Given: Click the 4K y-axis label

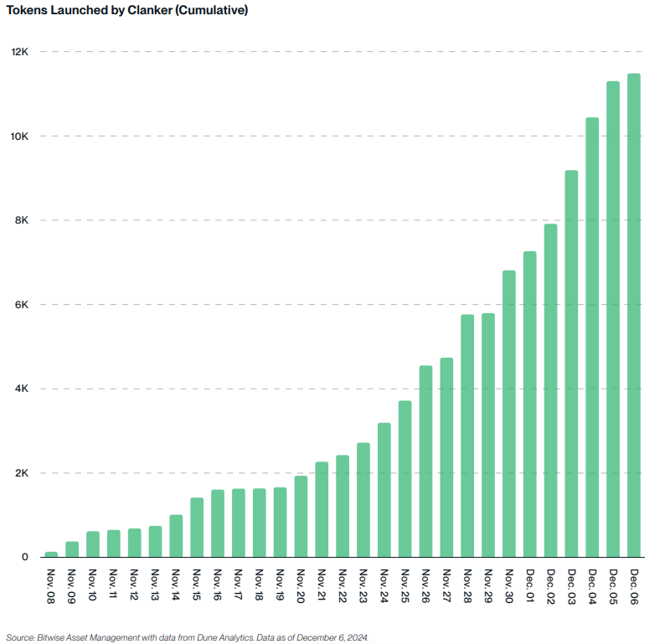Looking at the screenshot, I should click(x=22, y=389).
